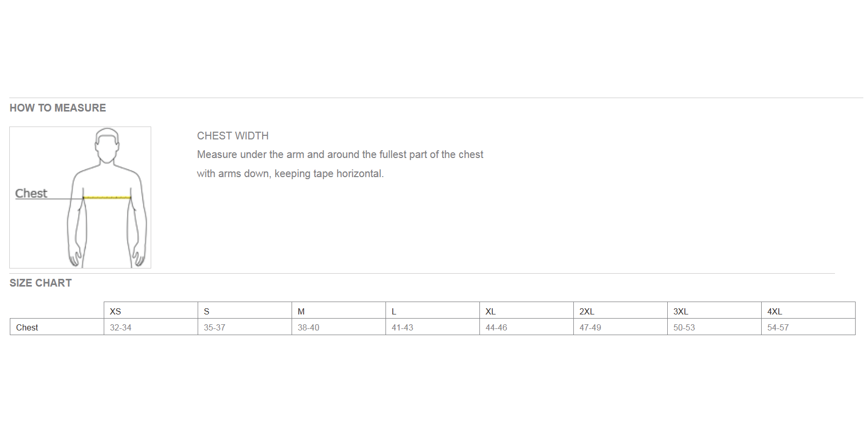This screenshot has width=868, height=426.
Task: Click the yellow chest tape line
Action: 107,197
